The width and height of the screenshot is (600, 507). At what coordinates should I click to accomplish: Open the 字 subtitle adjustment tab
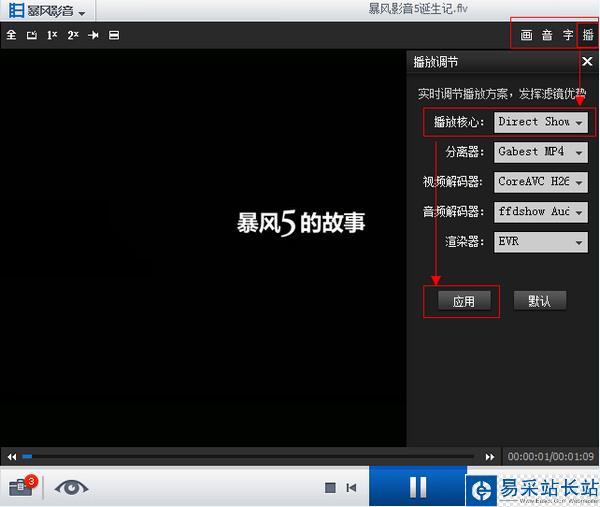click(x=567, y=35)
